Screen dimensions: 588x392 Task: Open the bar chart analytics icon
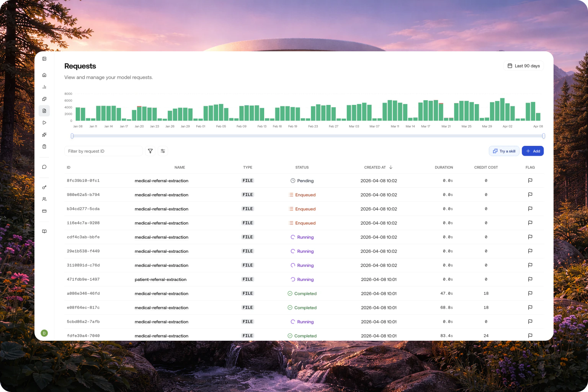(x=44, y=87)
